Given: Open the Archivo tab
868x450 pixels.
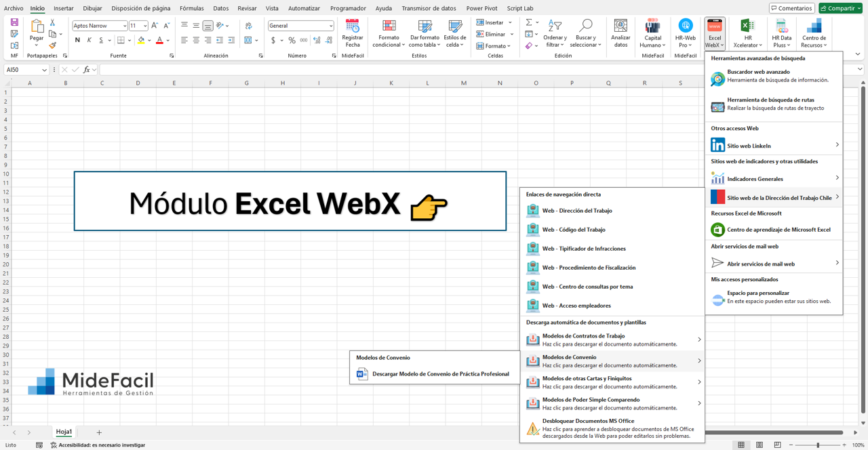Looking at the screenshot, I should (x=14, y=8).
